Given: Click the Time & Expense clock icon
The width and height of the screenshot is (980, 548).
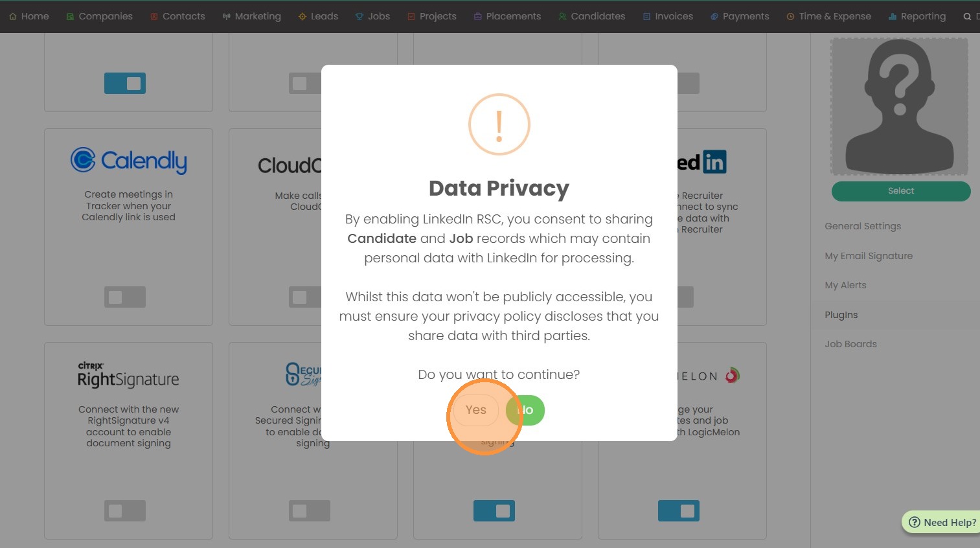Looking at the screenshot, I should click(790, 17).
